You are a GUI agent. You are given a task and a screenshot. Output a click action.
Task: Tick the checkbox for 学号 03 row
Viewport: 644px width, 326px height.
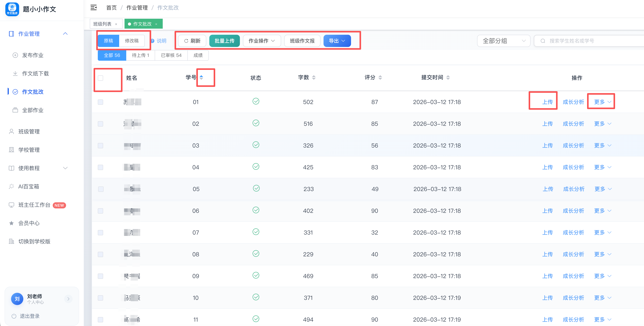(100, 145)
